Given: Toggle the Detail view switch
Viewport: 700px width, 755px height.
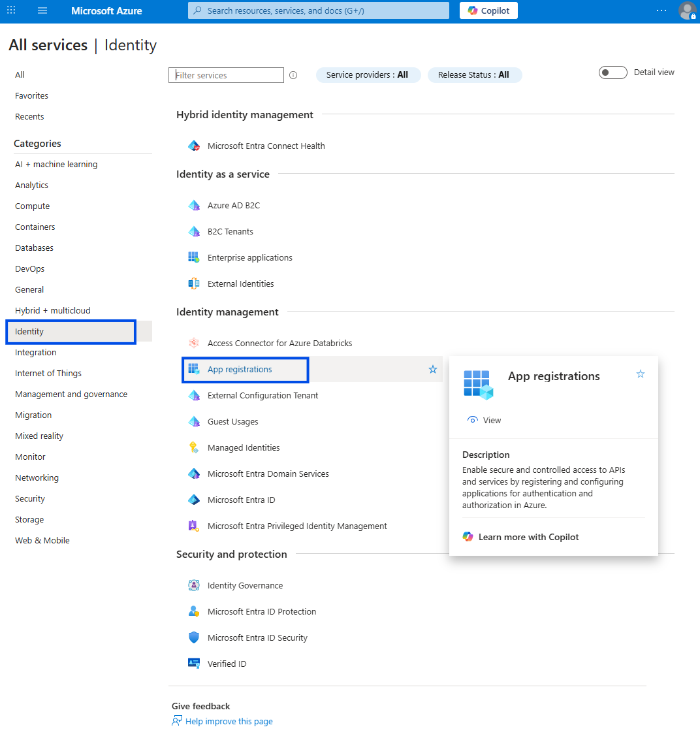Looking at the screenshot, I should click(x=612, y=72).
